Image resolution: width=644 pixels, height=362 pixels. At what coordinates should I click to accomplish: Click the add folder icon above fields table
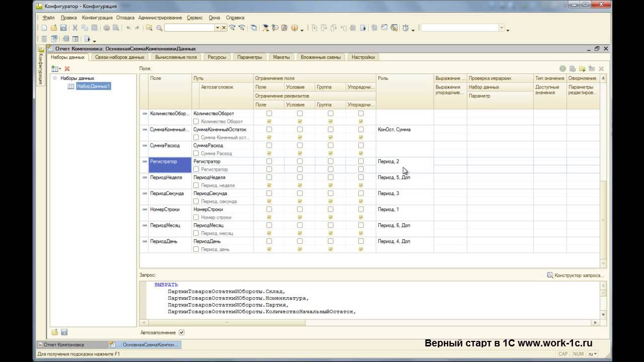point(582,68)
